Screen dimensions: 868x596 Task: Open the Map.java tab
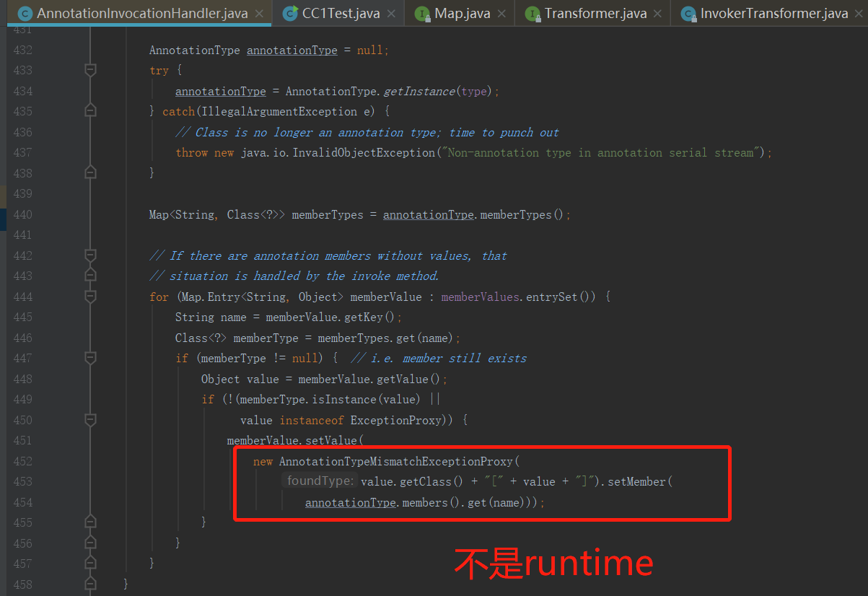pos(462,14)
